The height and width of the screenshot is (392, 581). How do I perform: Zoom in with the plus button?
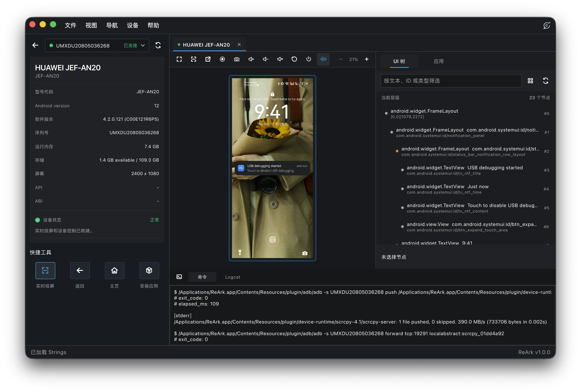(366, 59)
